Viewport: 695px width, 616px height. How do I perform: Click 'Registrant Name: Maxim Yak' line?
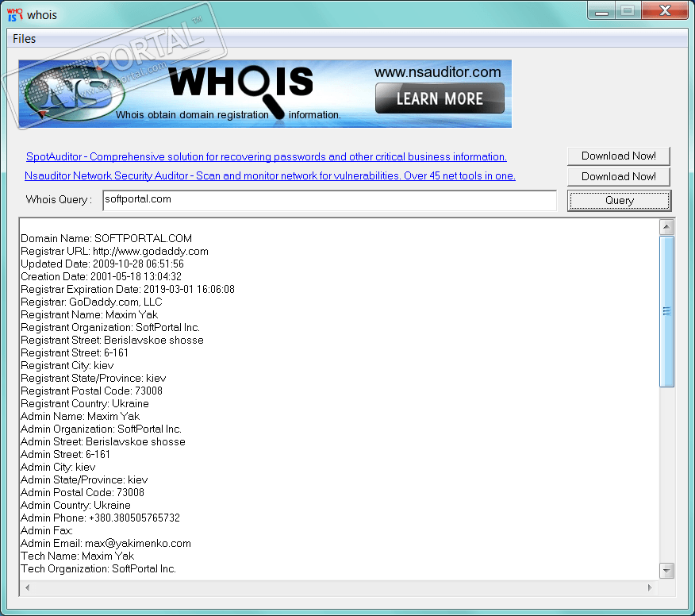tap(89, 315)
